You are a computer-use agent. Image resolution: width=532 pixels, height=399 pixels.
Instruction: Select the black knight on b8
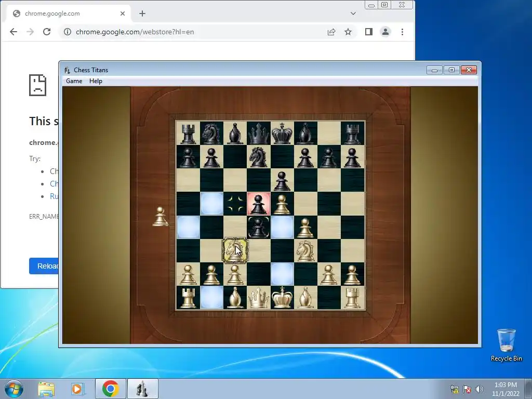211,134
